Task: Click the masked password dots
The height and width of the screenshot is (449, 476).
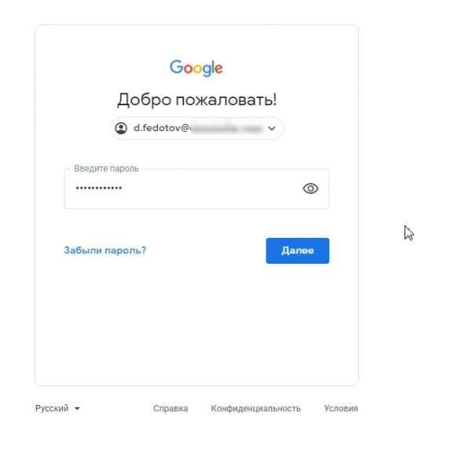Action: click(99, 188)
